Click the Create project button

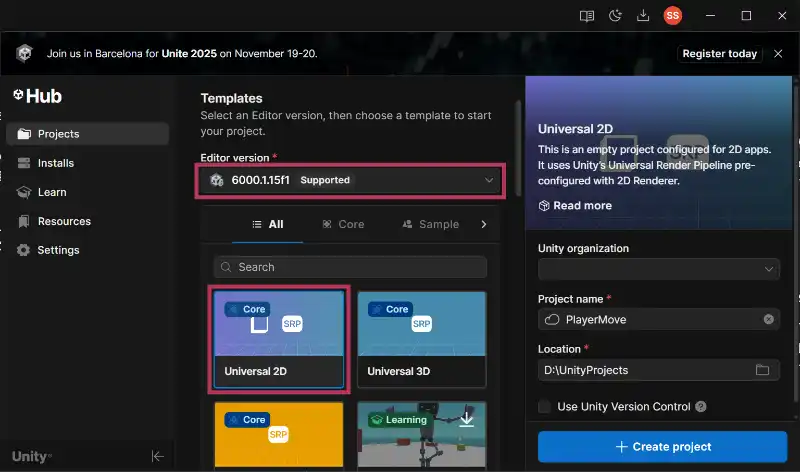[x=663, y=446]
